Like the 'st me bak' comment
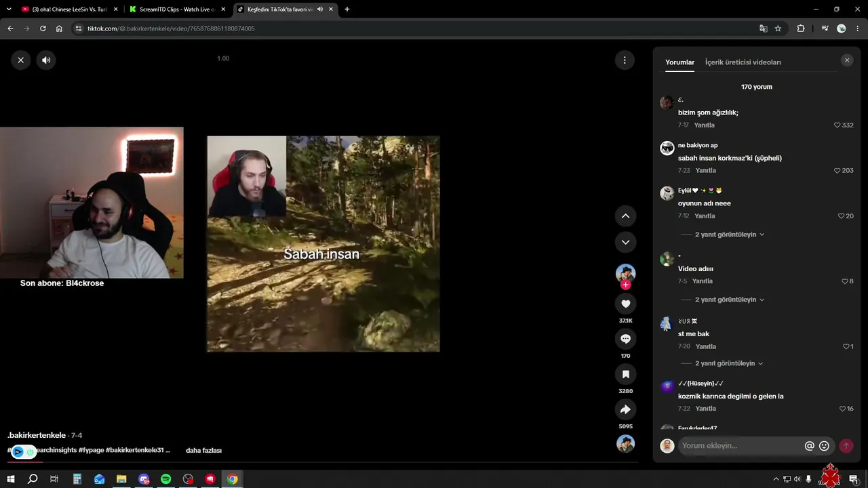Viewport: 868px width, 488px height. click(848, 346)
